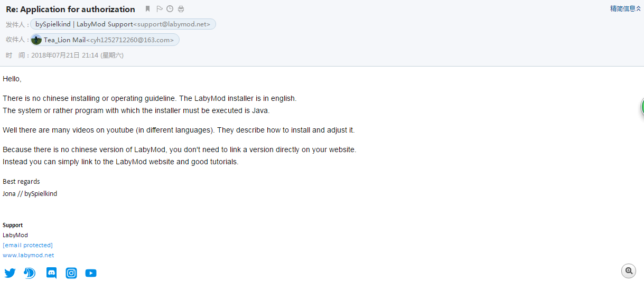Click the [email protected] link
644x281 pixels.
tap(27, 245)
